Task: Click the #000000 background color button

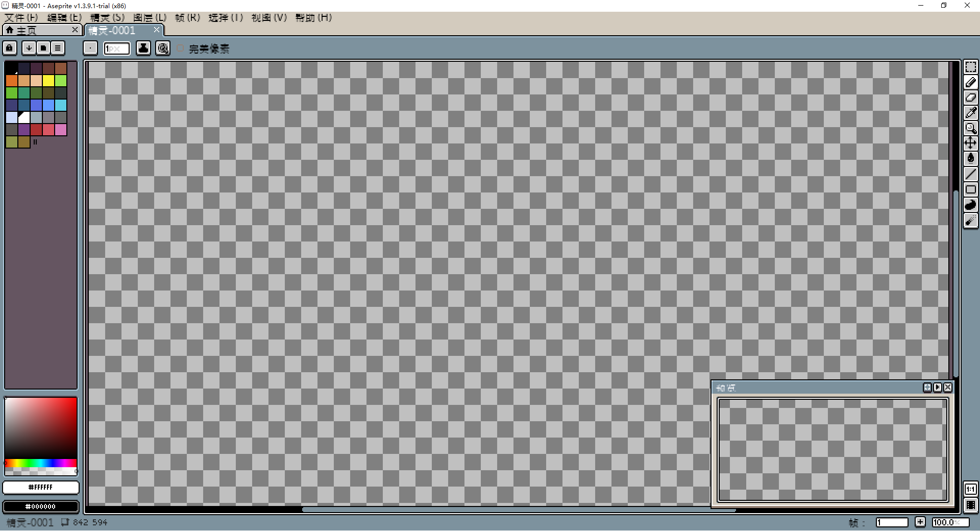Action: tap(41, 506)
